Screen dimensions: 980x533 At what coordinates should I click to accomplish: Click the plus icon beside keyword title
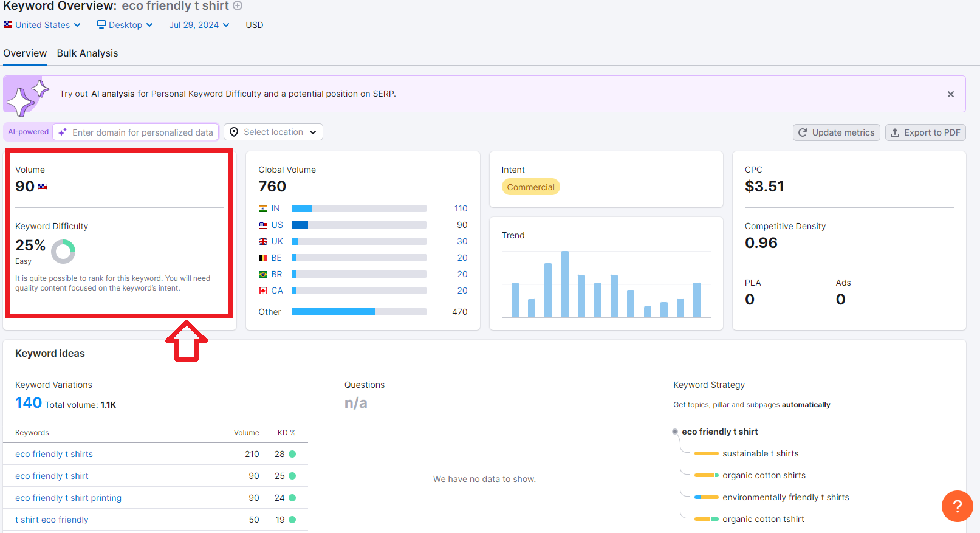tap(238, 6)
